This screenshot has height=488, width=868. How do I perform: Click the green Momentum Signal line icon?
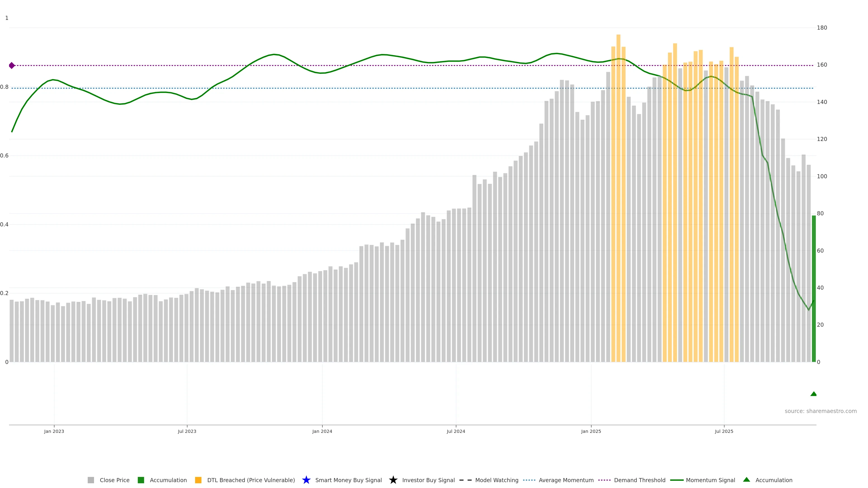(x=677, y=480)
